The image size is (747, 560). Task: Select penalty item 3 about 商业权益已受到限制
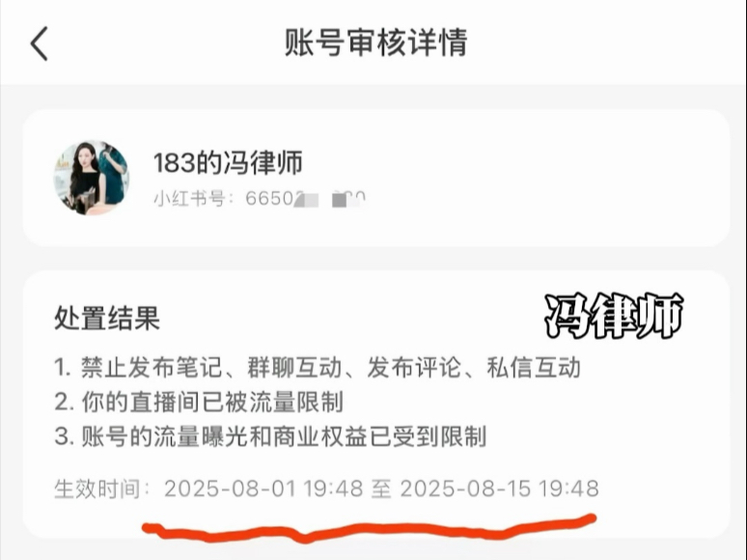(270, 436)
